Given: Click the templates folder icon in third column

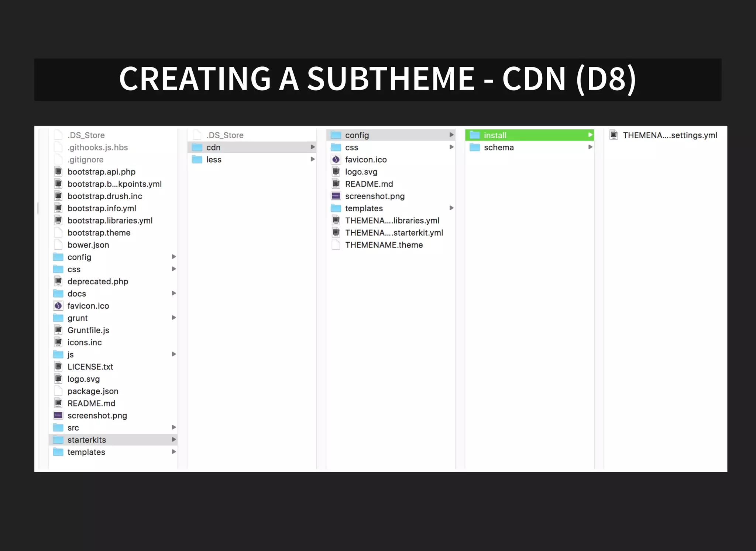Looking at the screenshot, I should pyautogui.click(x=336, y=208).
